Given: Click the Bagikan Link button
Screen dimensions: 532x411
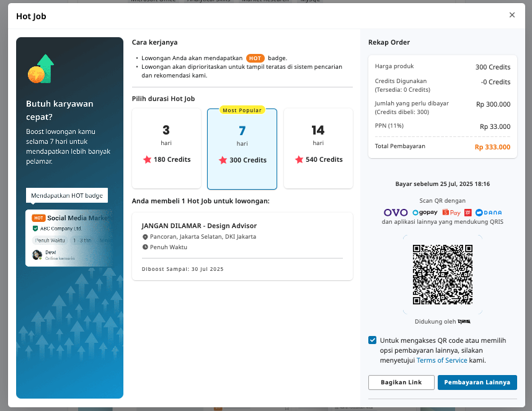Looking at the screenshot, I should pos(401,382).
